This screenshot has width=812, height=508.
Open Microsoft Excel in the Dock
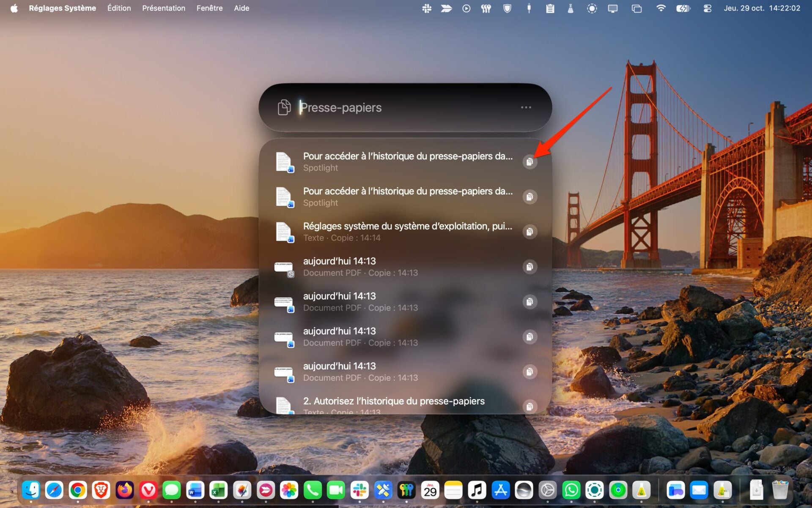(218, 490)
